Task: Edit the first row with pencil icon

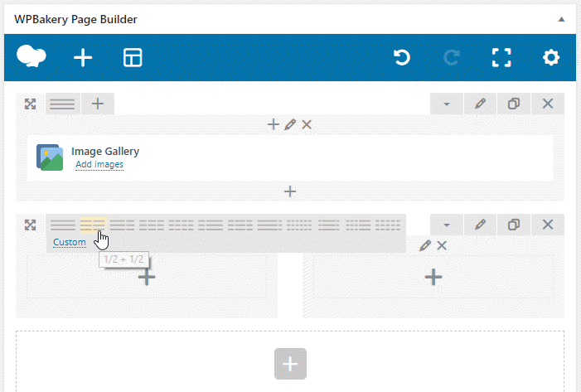Action: coord(480,104)
